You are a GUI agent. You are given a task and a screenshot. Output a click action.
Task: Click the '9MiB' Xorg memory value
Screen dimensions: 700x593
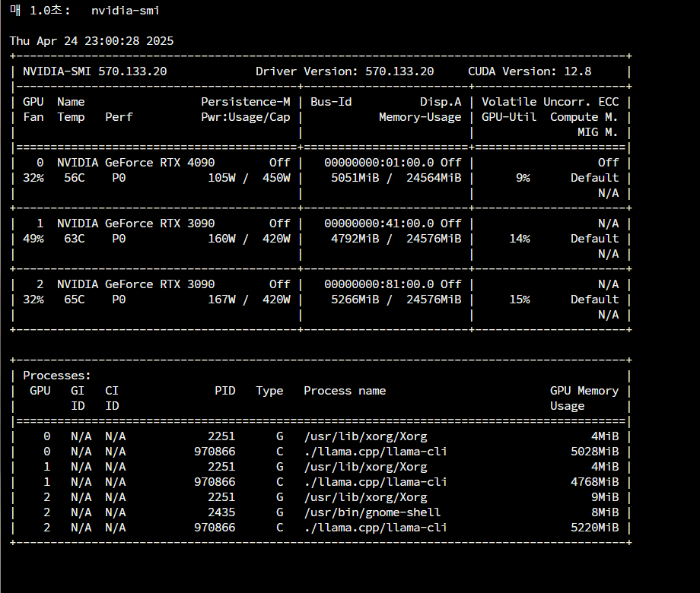coord(605,497)
